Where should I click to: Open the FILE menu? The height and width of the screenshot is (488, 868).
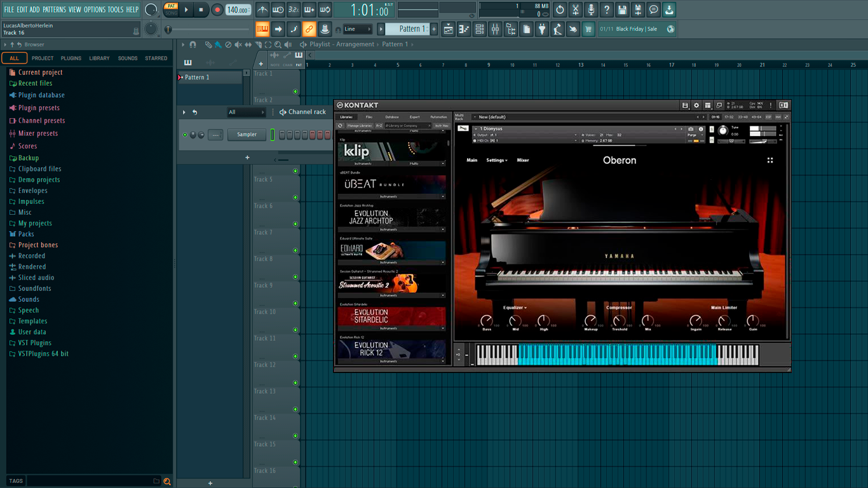pos(9,10)
